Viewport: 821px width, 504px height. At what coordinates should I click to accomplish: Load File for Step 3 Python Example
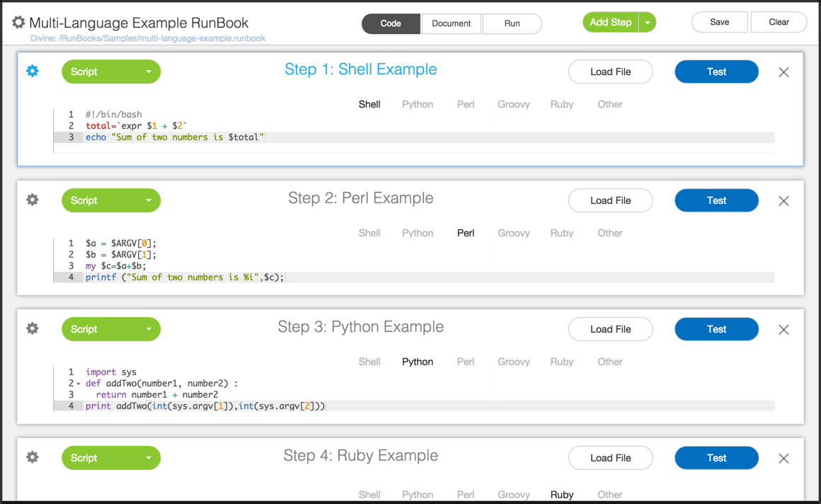click(611, 329)
